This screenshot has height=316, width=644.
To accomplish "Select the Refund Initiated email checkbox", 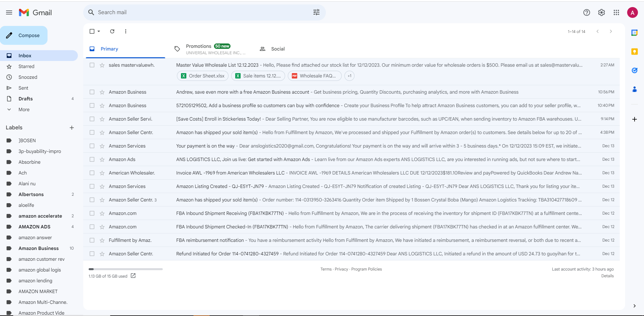I will tap(92, 254).
